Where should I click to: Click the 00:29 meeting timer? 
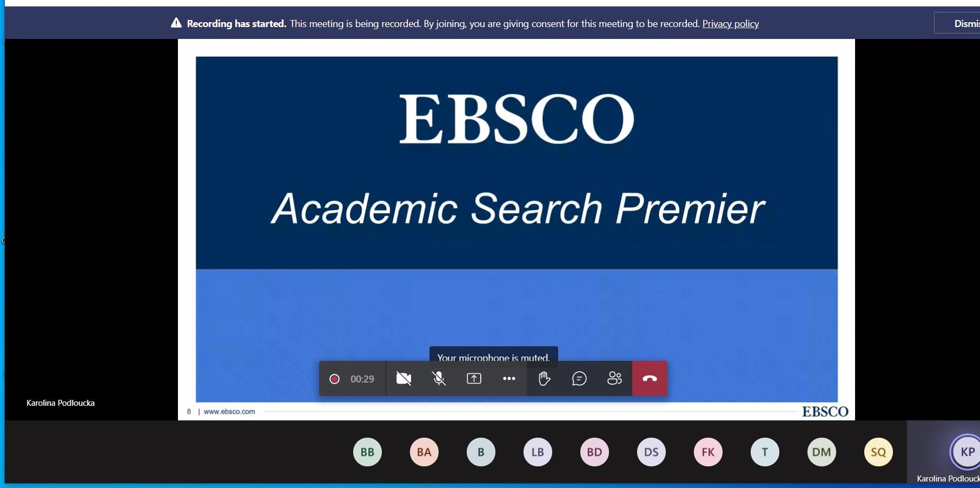362,379
